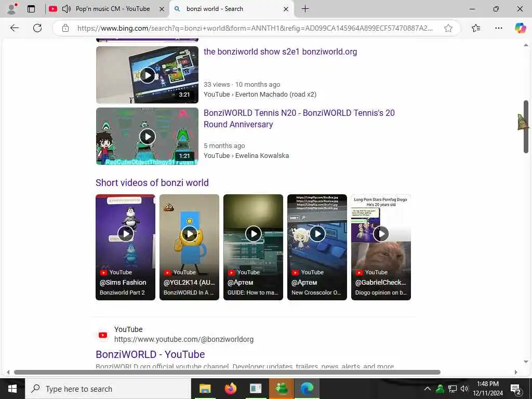View site information lock icon
Screen dimensions: 532x399
(x=65, y=28)
